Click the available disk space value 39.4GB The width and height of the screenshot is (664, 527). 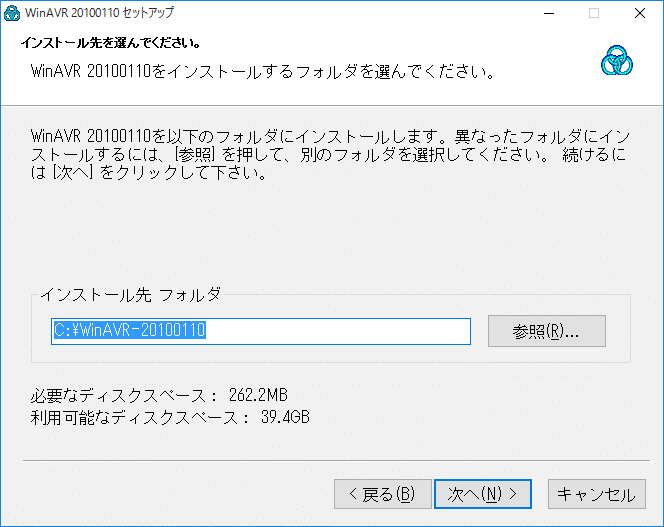click(x=285, y=417)
